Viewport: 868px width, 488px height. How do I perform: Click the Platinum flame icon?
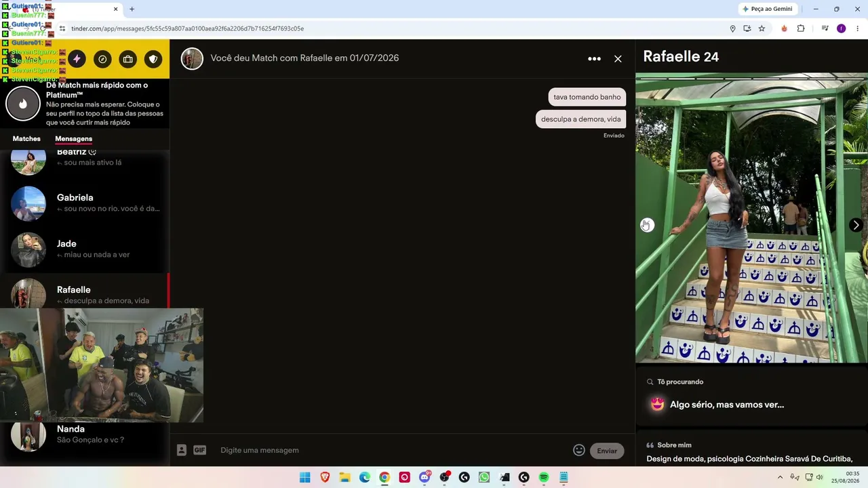(x=23, y=104)
